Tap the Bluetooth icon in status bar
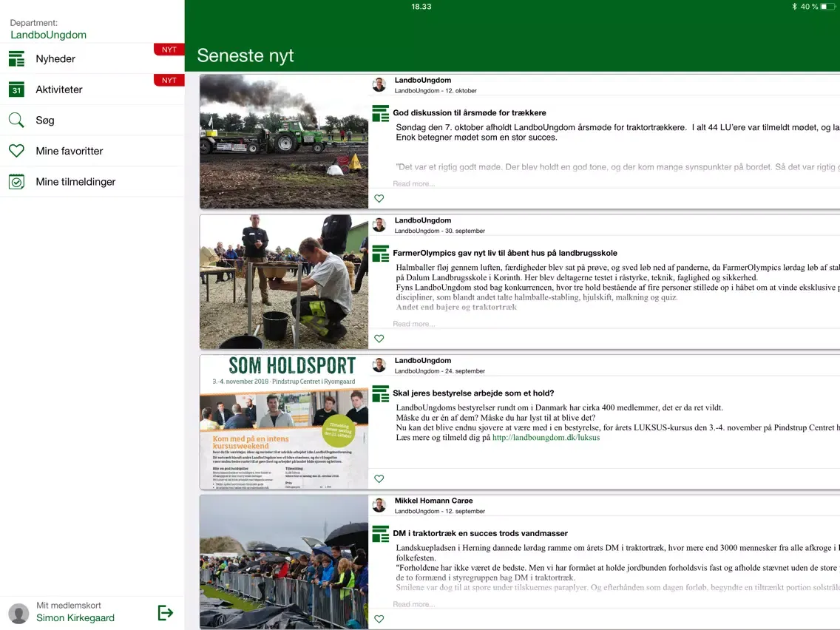Viewport: 840px width, 630px height. click(x=794, y=7)
